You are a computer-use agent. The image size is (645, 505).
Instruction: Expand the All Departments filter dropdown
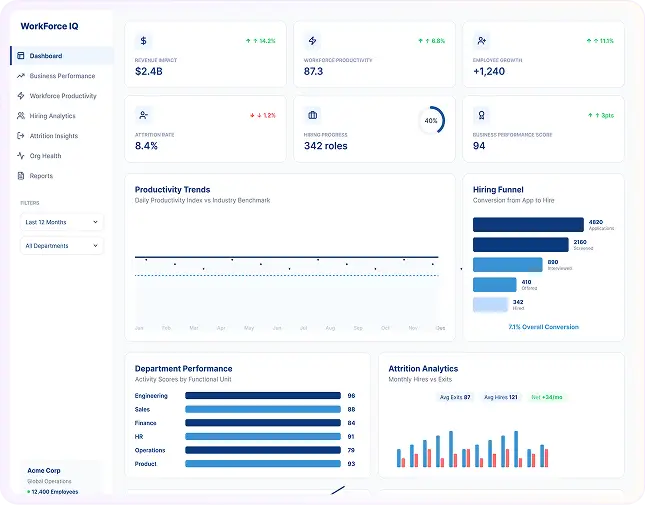point(62,246)
